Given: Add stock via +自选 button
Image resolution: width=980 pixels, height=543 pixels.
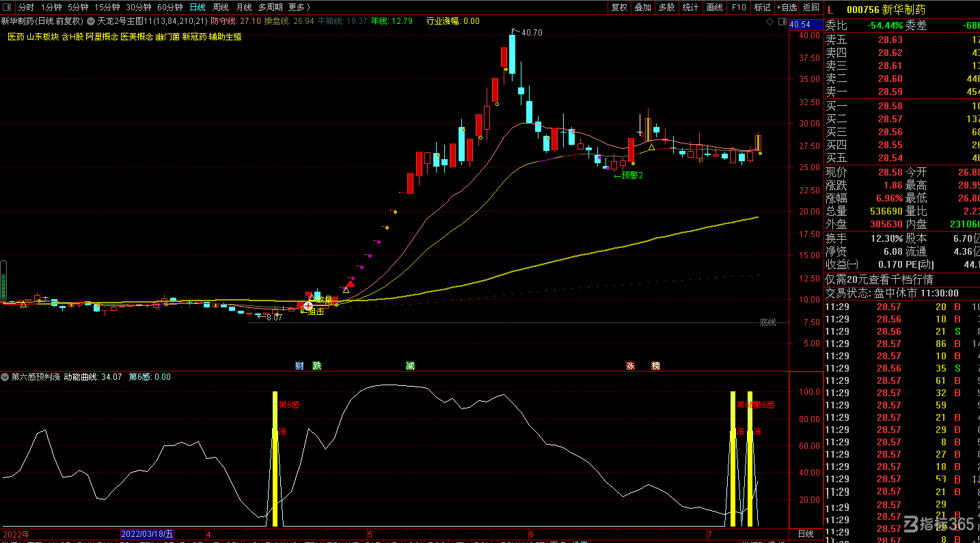Looking at the screenshot, I should tap(787, 8).
